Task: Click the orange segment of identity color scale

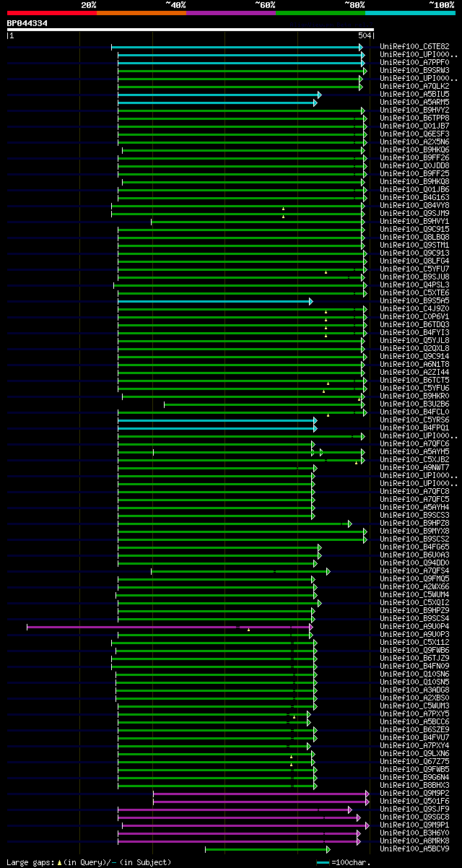Action: [x=141, y=13]
